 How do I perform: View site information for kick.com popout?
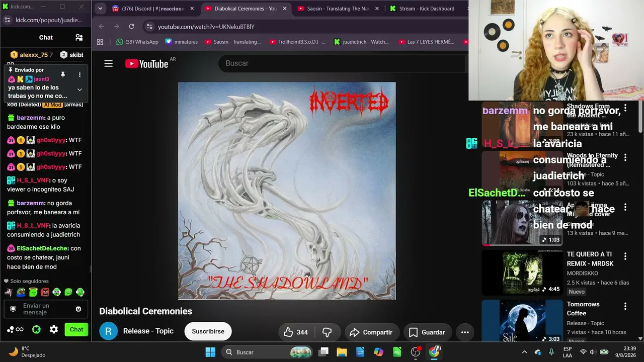coord(7,20)
